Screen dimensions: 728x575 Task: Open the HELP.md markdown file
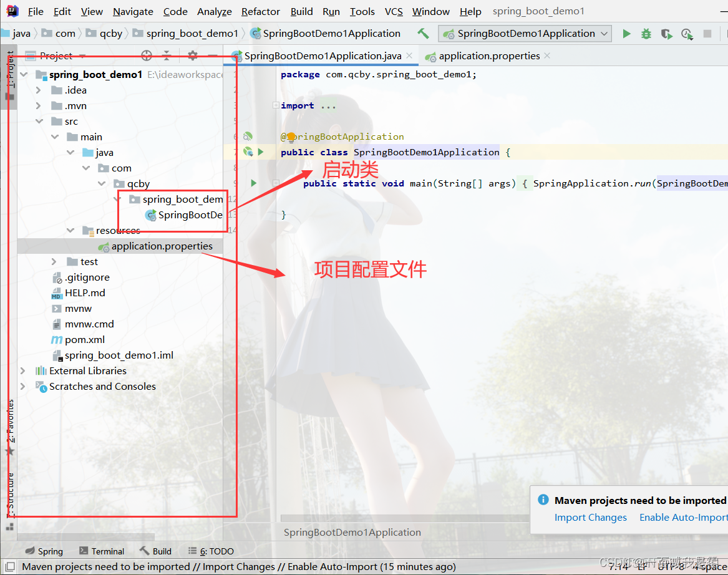pyautogui.click(x=78, y=293)
